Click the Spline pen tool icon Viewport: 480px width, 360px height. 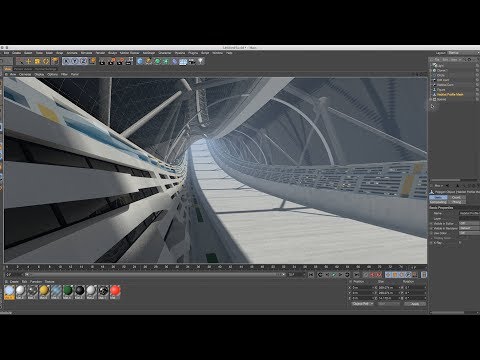point(148,61)
